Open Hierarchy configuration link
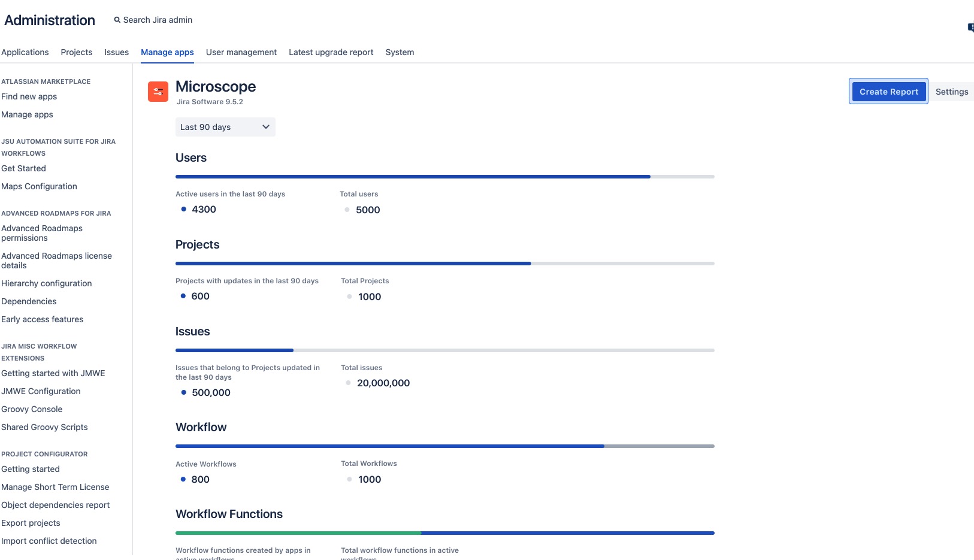Screen dimensions: 974x560 coord(46,283)
